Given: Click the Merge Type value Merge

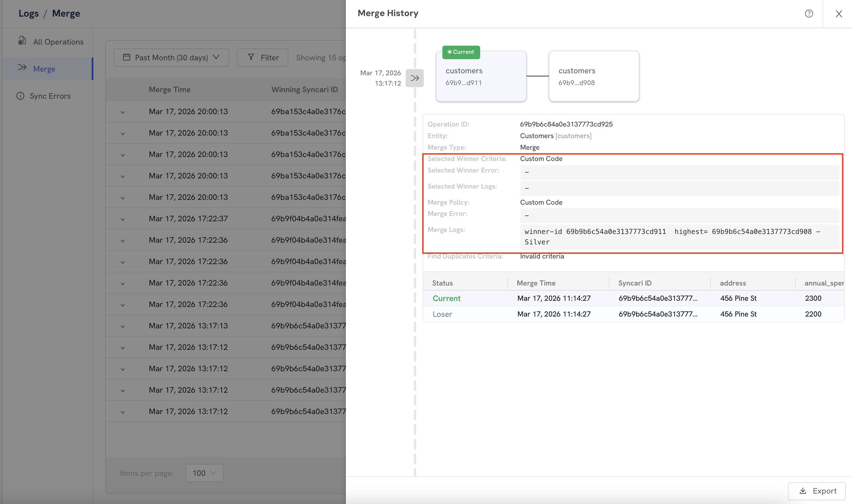Looking at the screenshot, I should (530, 147).
